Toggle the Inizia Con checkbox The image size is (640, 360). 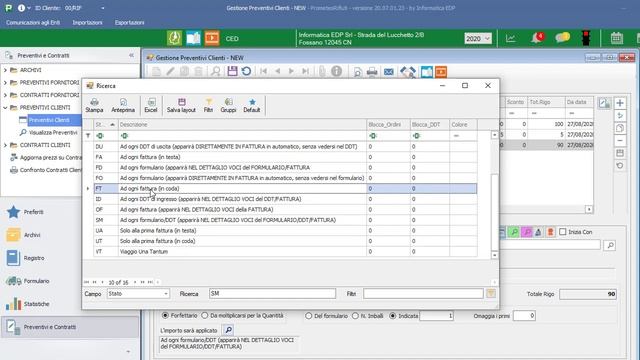562,232
